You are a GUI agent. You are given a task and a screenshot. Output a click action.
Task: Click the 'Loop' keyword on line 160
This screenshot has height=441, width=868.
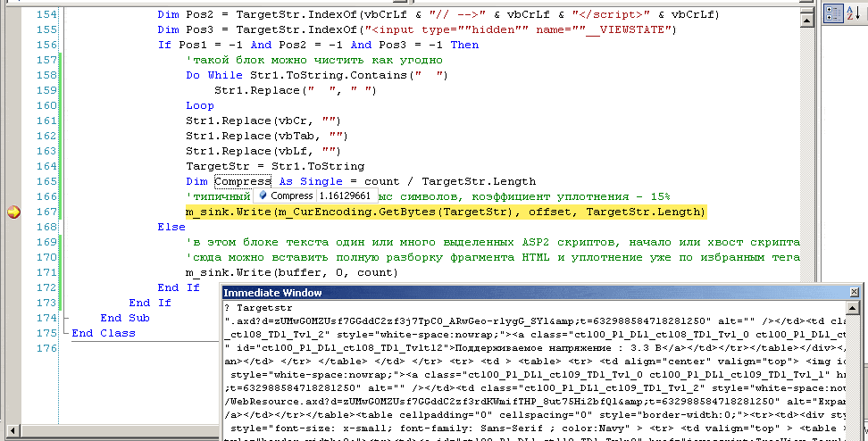point(200,105)
